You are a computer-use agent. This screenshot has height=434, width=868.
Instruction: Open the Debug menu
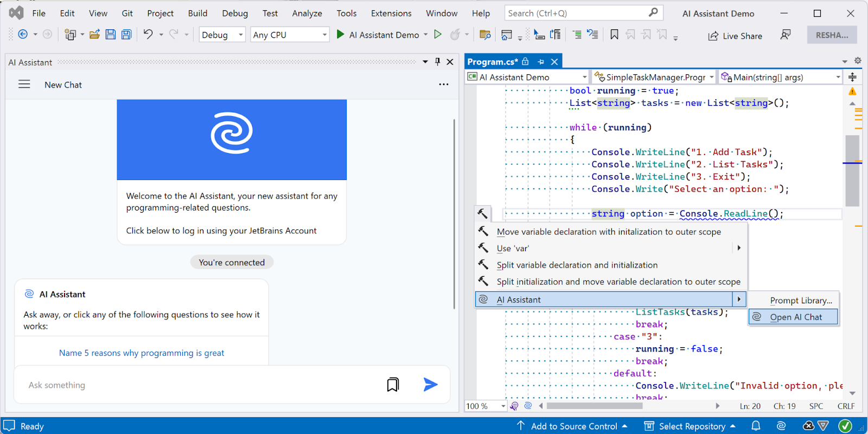click(235, 13)
